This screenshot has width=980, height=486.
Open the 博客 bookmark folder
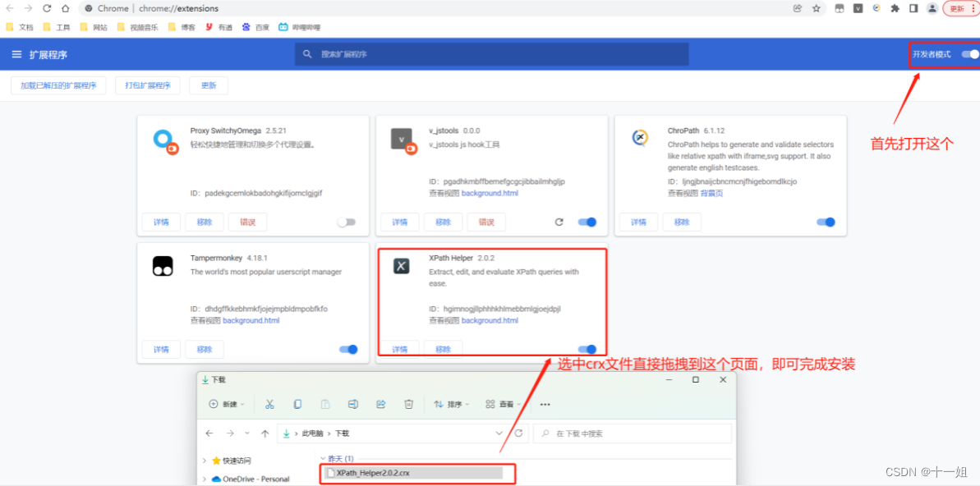pyautogui.click(x=182, y=27)
